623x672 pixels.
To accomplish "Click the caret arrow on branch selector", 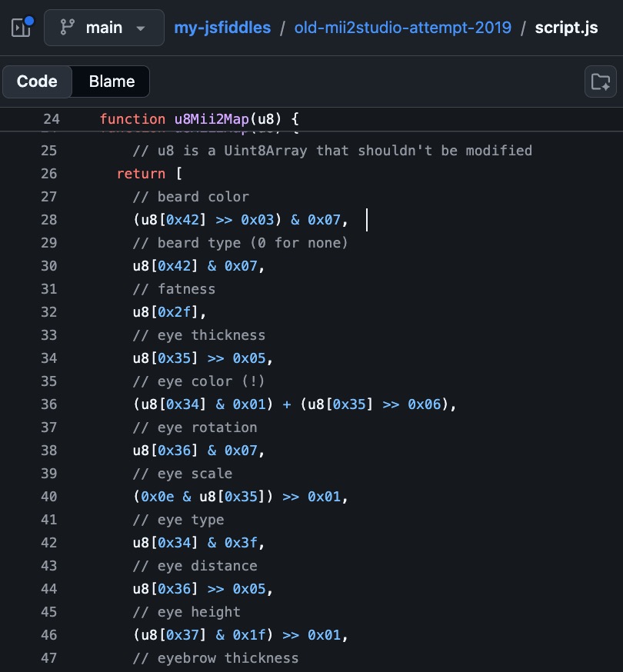I will pyautogui.click(x=140, y=28).
